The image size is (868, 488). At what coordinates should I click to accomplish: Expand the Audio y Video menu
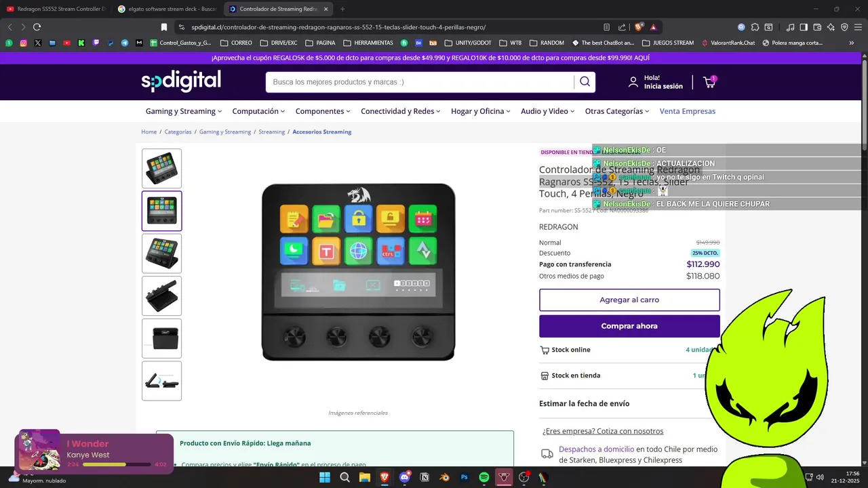[548, 111]
